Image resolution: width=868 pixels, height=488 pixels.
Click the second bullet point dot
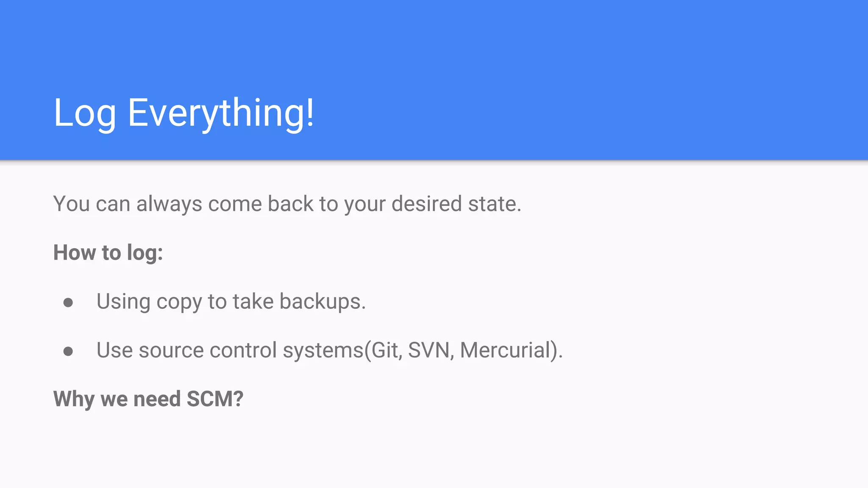point(68,351)
